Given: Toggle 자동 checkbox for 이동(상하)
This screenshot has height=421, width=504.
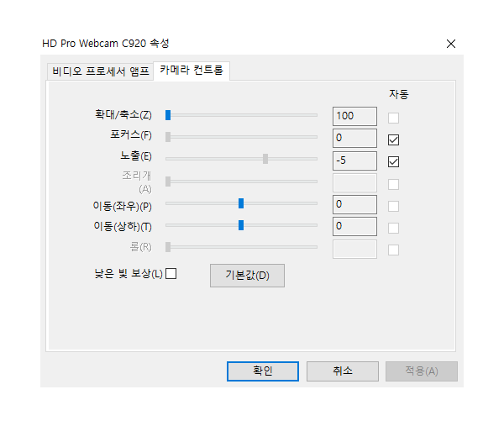Looking at the screenshot, I should 393,228.
